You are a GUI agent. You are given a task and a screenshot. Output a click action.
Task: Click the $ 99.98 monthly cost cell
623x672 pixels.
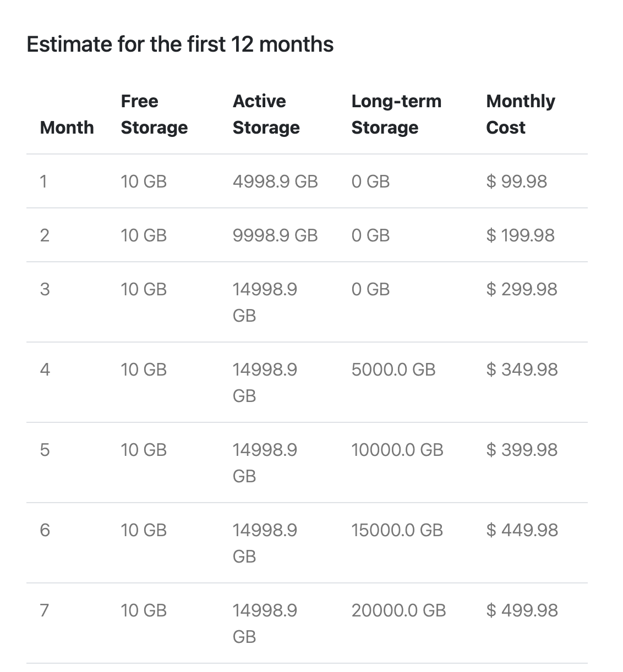(x=517, y=181)
